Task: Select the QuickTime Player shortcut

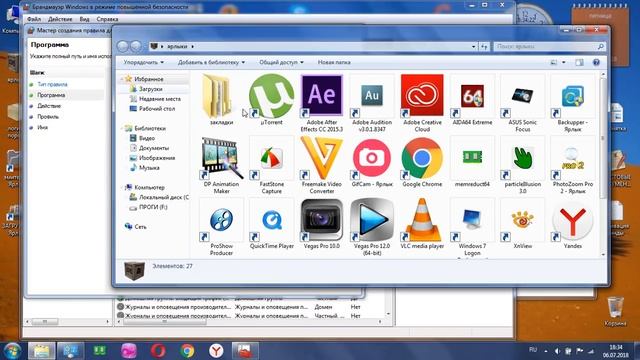Action: [x=271, y=224]
